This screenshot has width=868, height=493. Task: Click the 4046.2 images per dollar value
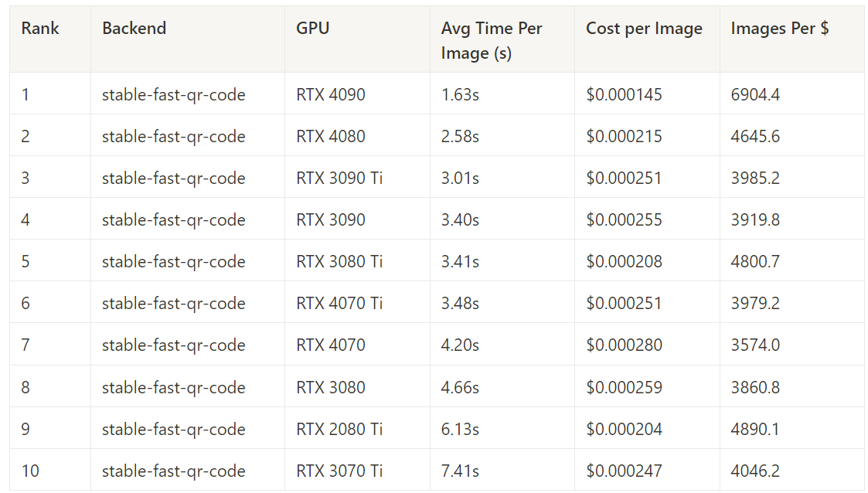(x=755, y=471)
